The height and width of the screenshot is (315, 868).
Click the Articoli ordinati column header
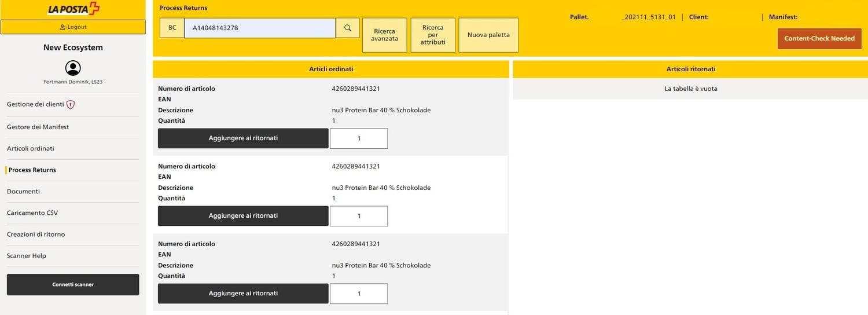331,69
